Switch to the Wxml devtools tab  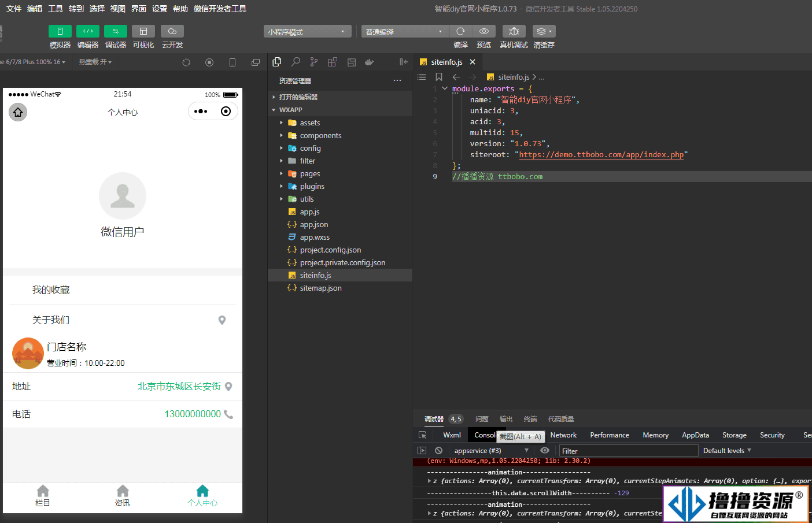(452, 435)
